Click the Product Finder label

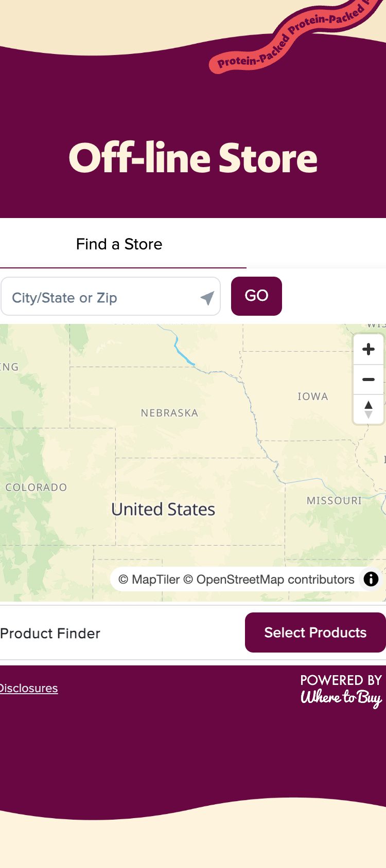(50, 634)
